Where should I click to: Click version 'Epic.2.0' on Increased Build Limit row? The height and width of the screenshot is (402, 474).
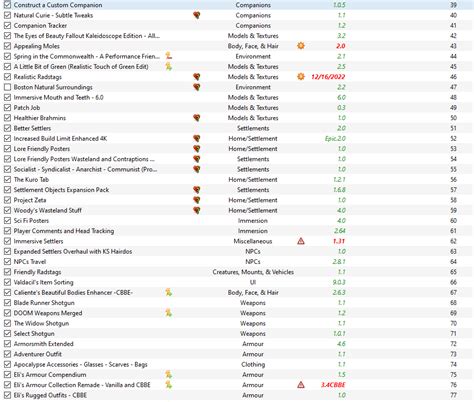pos(335,139)
